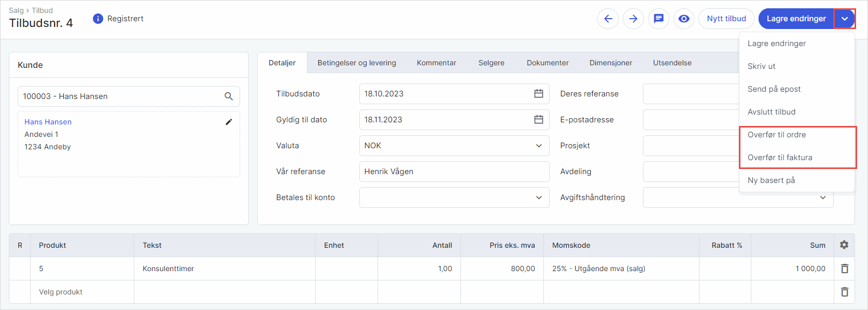Click the Nytt tilbud button
Screen dimensions: 868x310
pos(726,19)
